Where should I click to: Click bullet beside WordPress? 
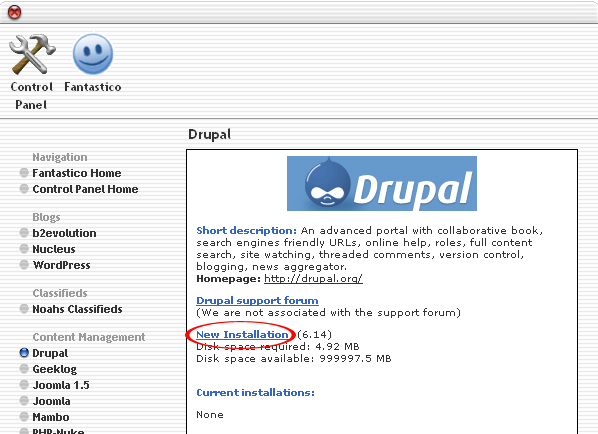tap(24, 265)
